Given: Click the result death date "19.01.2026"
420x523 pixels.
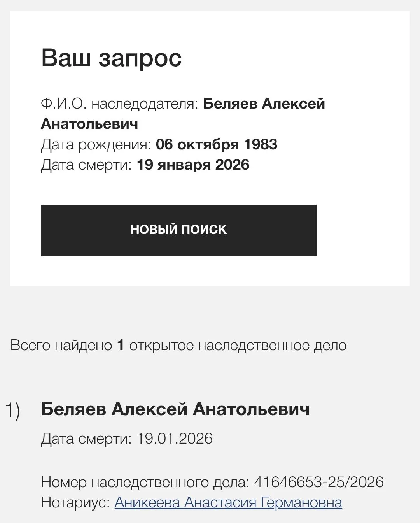Looking at the screenshot, I should pyautogui.click(x=175, y=439).
